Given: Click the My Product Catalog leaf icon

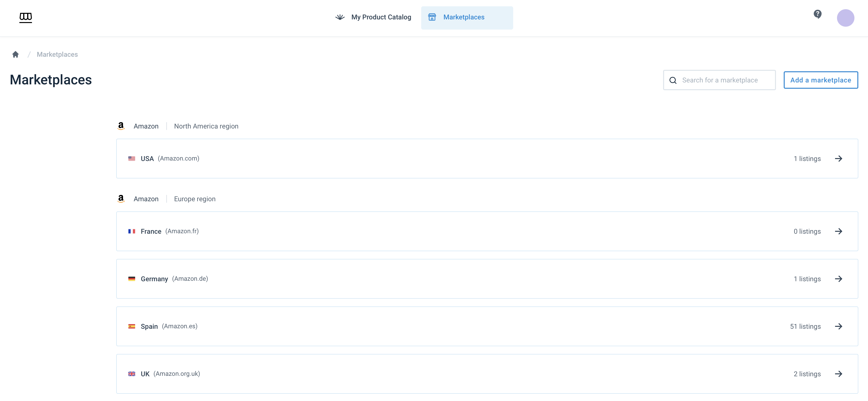Looking at the screenshot, I should pyautogui.click(x=340, y=17).
